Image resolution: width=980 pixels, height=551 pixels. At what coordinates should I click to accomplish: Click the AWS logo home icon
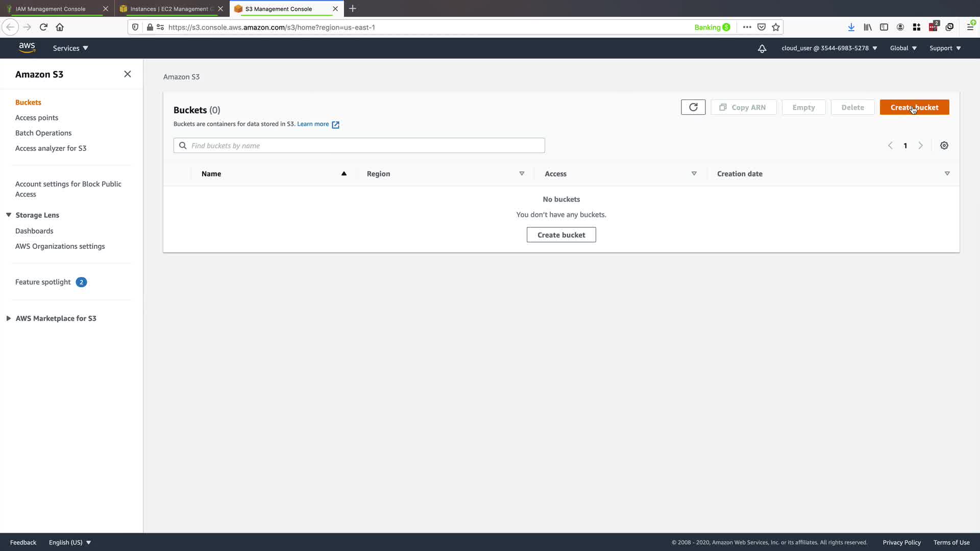click(27, 48)
